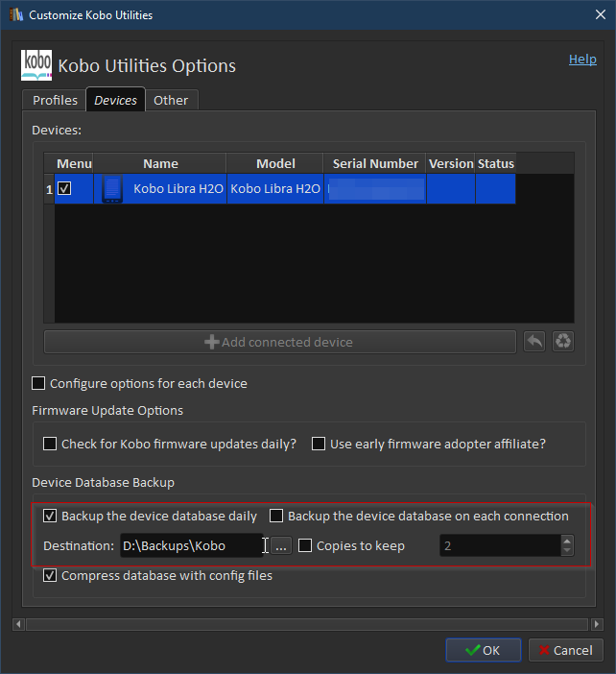
Task: Click the horizontal scrollbar at the bottom
Action: click(307, 624)
